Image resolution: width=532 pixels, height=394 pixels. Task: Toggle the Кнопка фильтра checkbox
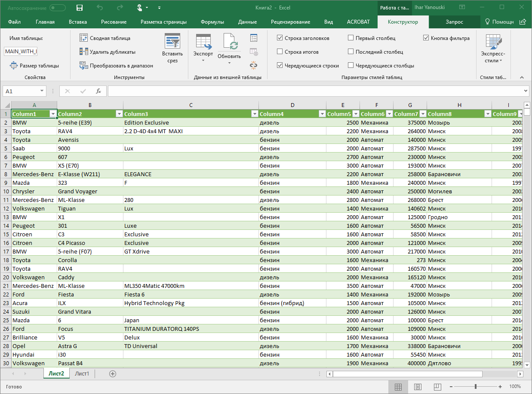[x=426, y=38]
